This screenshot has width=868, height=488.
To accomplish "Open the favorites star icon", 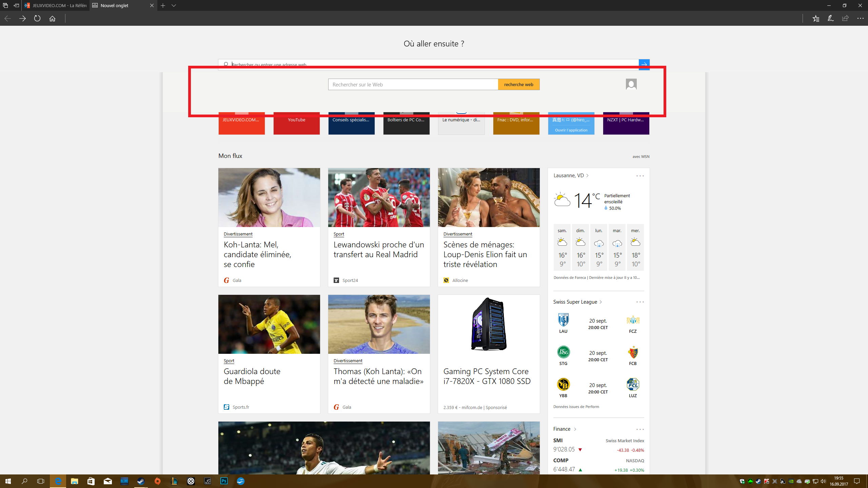I will click(x=815, y=19).
